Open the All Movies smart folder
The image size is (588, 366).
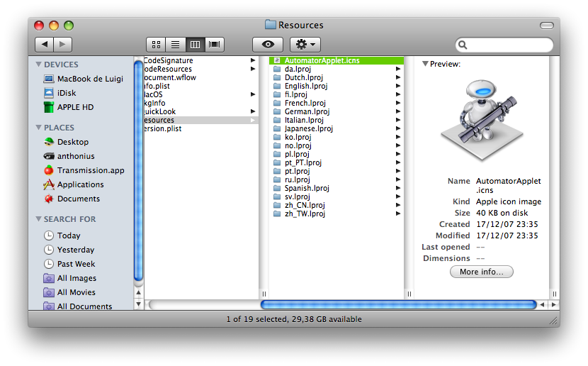(69, 292)
